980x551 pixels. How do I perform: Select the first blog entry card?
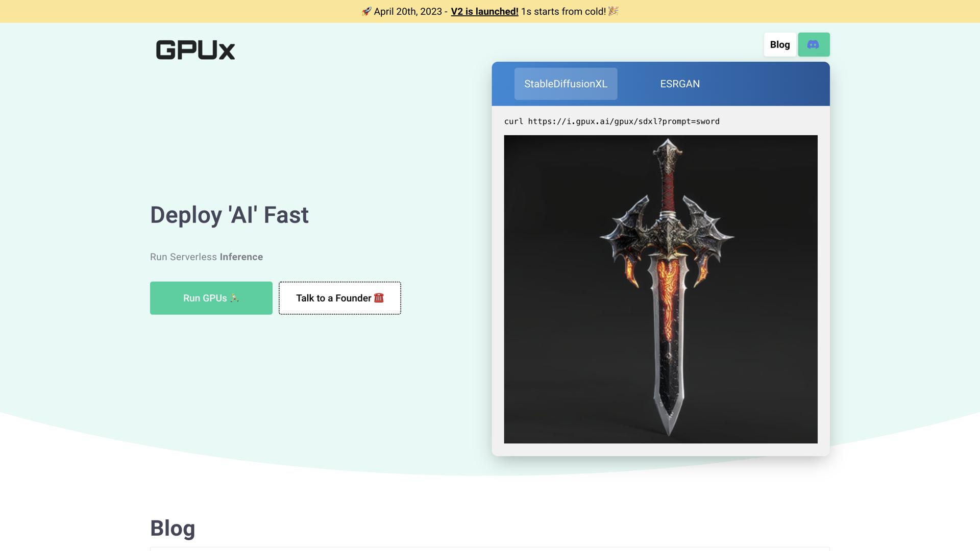[x=490, y=550]
